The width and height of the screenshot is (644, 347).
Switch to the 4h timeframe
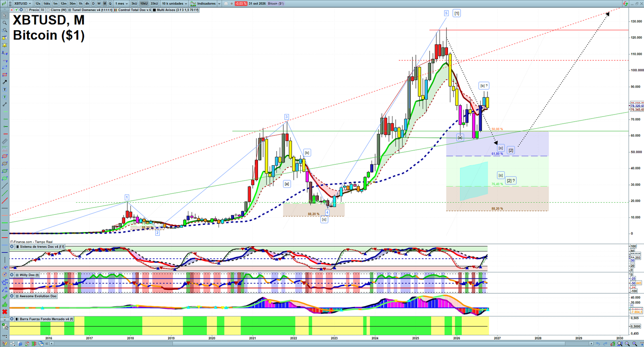coord(87,4)
